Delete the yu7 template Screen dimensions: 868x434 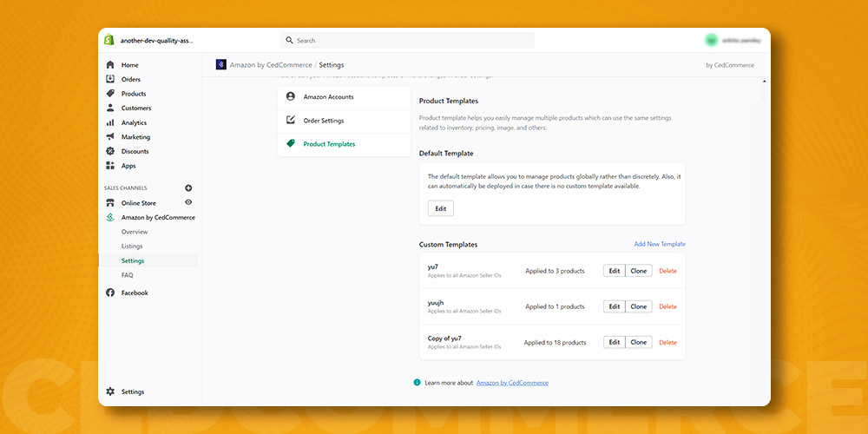pos(667,271)
